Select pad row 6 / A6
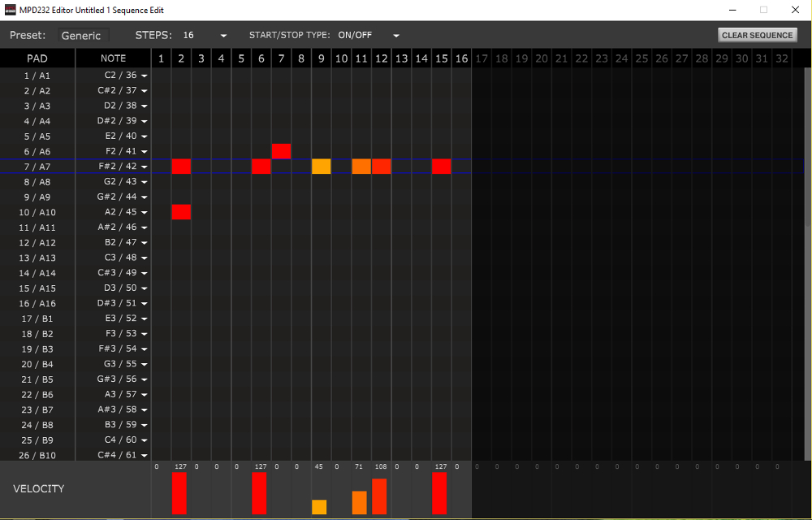 (37, 152)
